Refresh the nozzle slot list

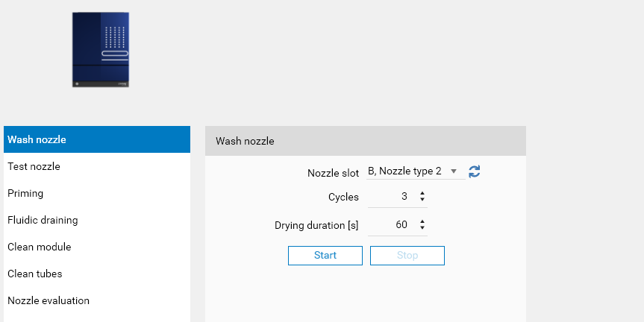click(475, 171)
